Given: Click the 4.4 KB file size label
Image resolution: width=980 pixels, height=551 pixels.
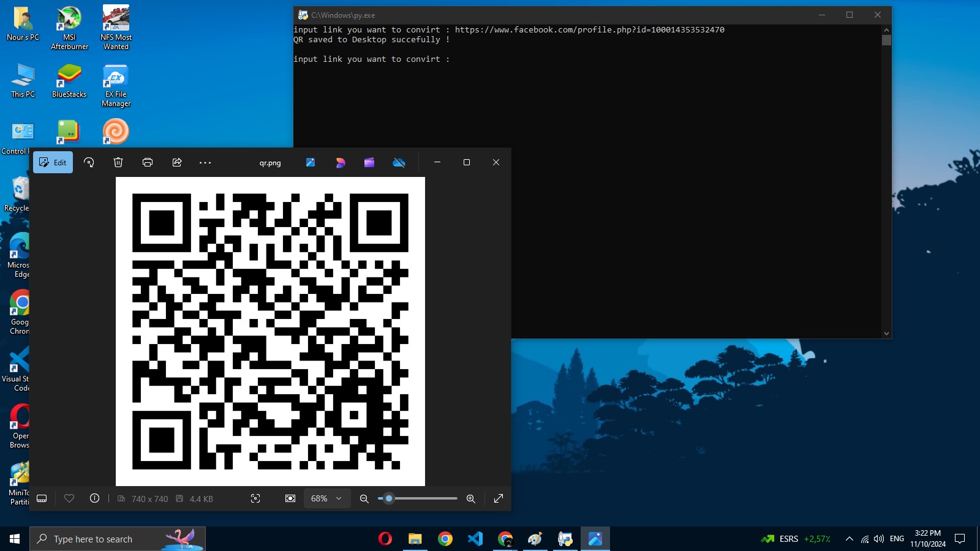Looking at the screenshot, I should pyautogui.click(x=201, y=499).
